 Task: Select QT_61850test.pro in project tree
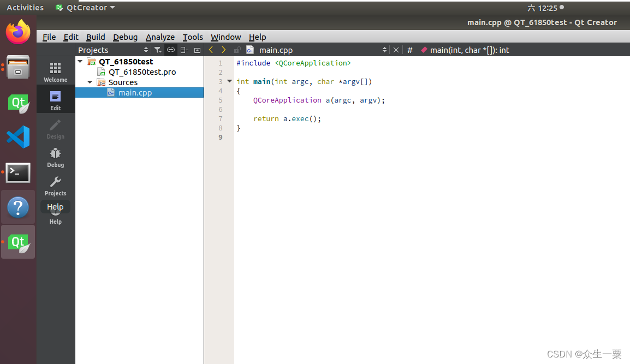pyautogui.click(x=142, y=72)
